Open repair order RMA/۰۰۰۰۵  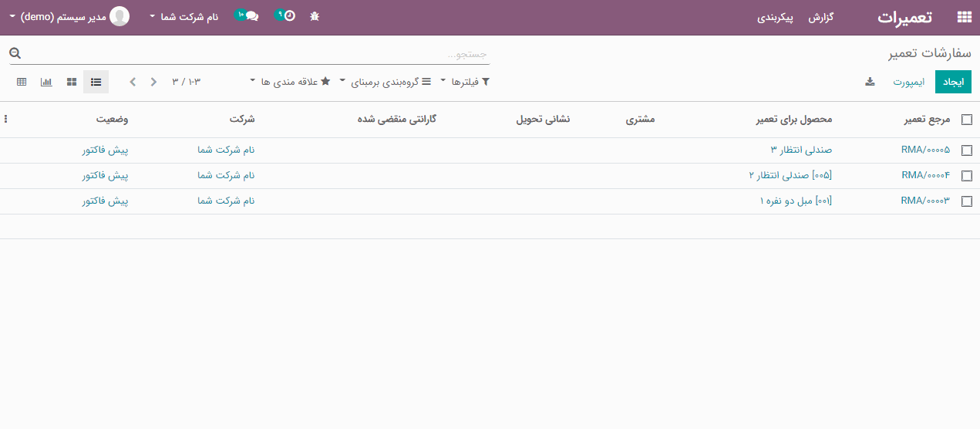(925, 150)
